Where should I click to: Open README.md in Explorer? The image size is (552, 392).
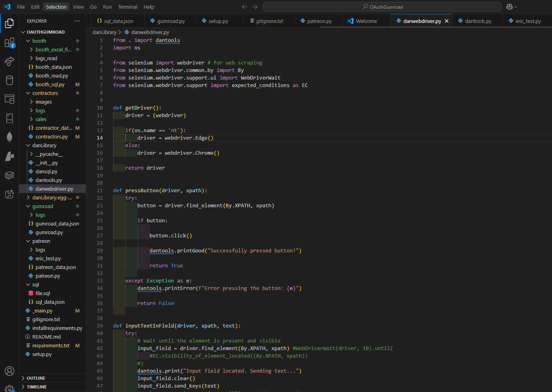52,337
